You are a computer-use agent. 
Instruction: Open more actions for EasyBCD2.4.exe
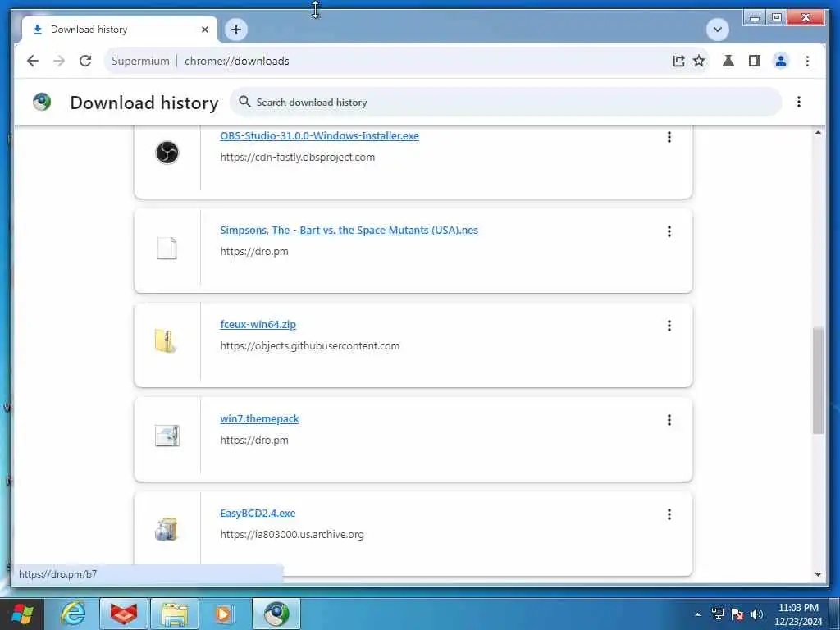click(669, 514)
